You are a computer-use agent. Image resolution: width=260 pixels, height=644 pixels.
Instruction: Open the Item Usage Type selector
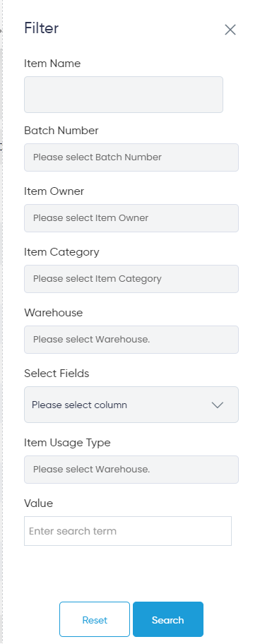(x=131, y=470)
